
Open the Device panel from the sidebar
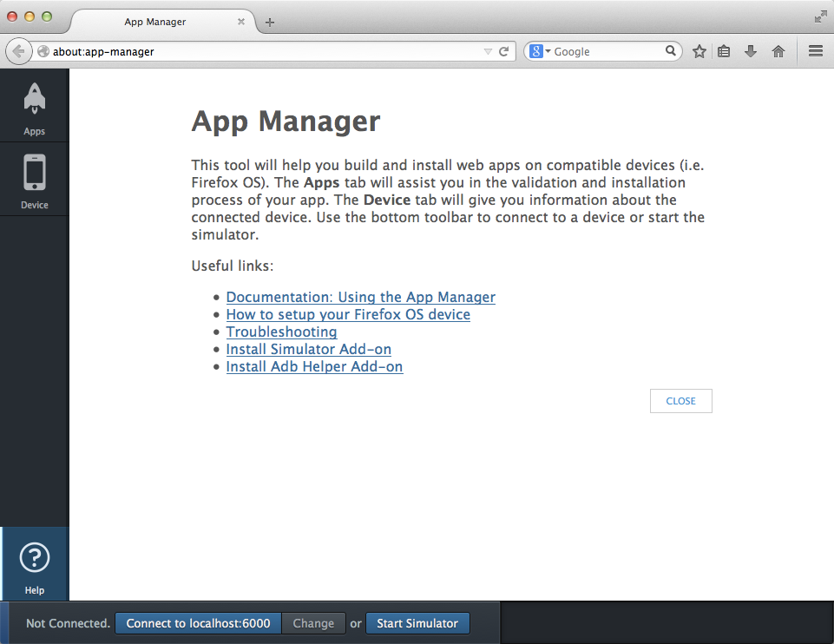tap(34, 179)
